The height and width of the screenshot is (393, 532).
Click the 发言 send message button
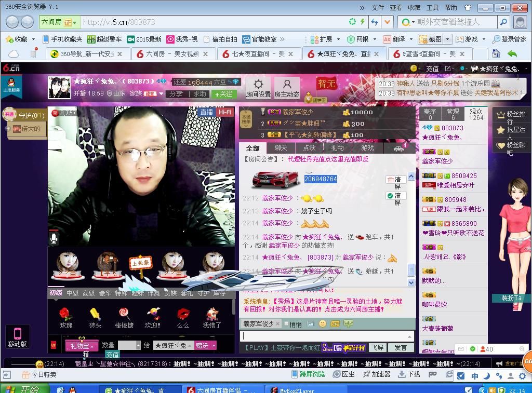coord(401,347)
